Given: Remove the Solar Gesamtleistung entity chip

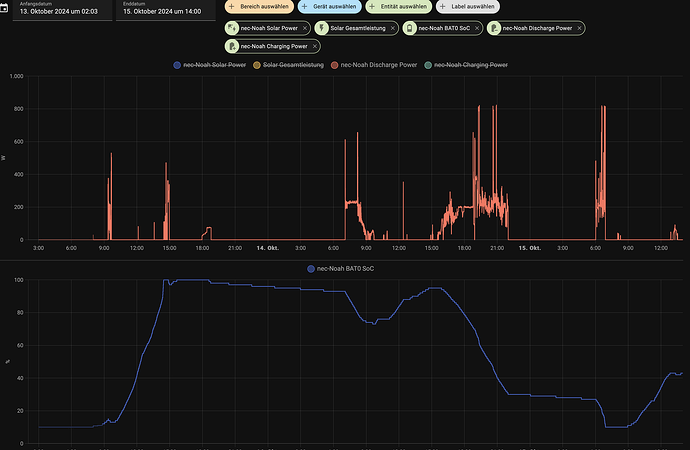Looking at the screenshot, I should pos(393,28).
